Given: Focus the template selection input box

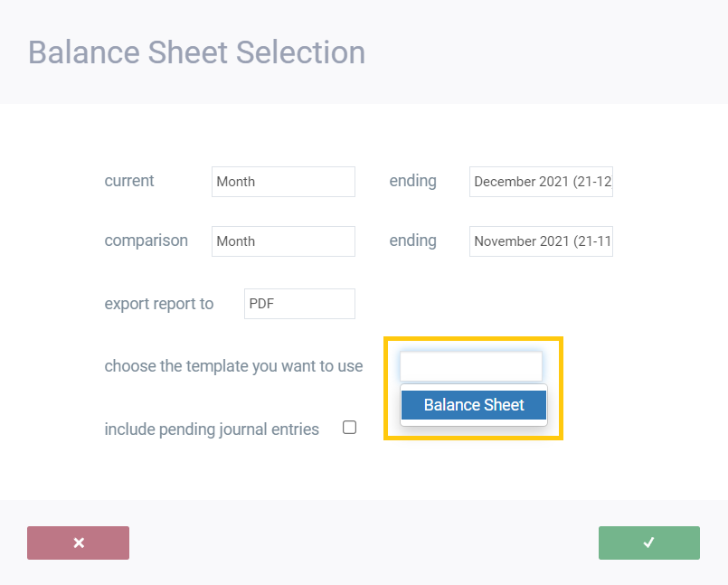Looking at the screenshot, I should point(470,366).
